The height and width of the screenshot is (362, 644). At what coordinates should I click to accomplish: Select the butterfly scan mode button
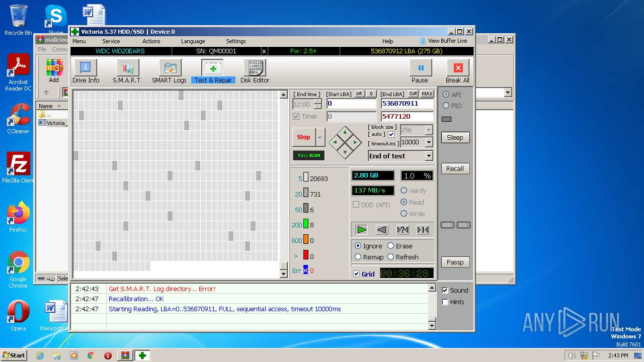423,230
